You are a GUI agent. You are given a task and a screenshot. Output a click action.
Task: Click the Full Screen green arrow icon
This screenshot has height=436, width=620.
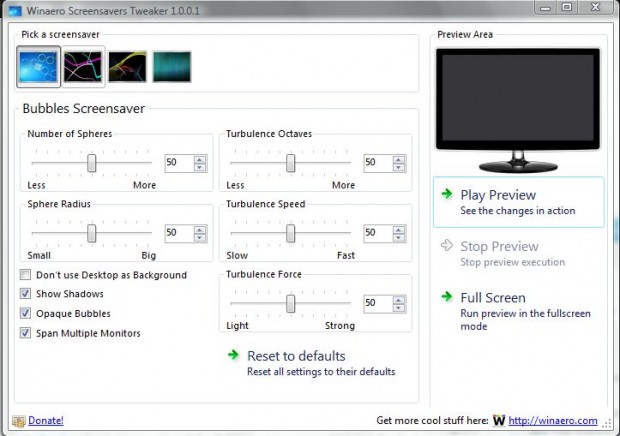click(x=446, y=297)
